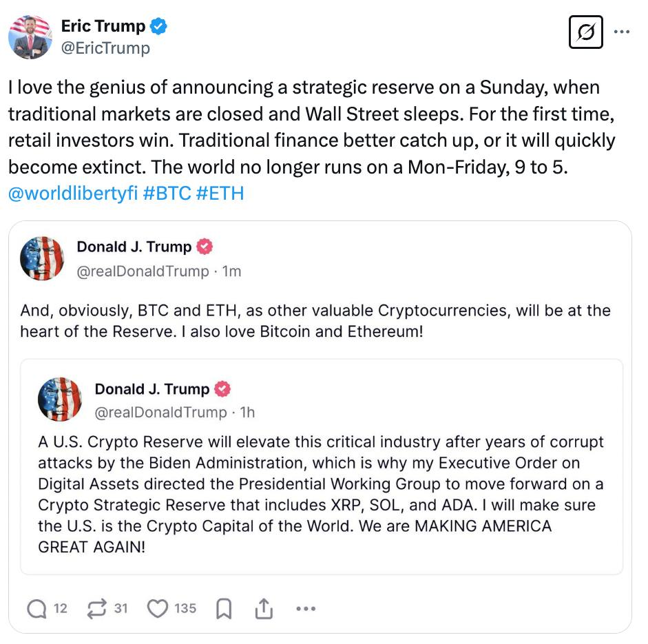Like the tweet with heart icon
Viewport: 648px width, 644px height.
[x=158, y=608]
